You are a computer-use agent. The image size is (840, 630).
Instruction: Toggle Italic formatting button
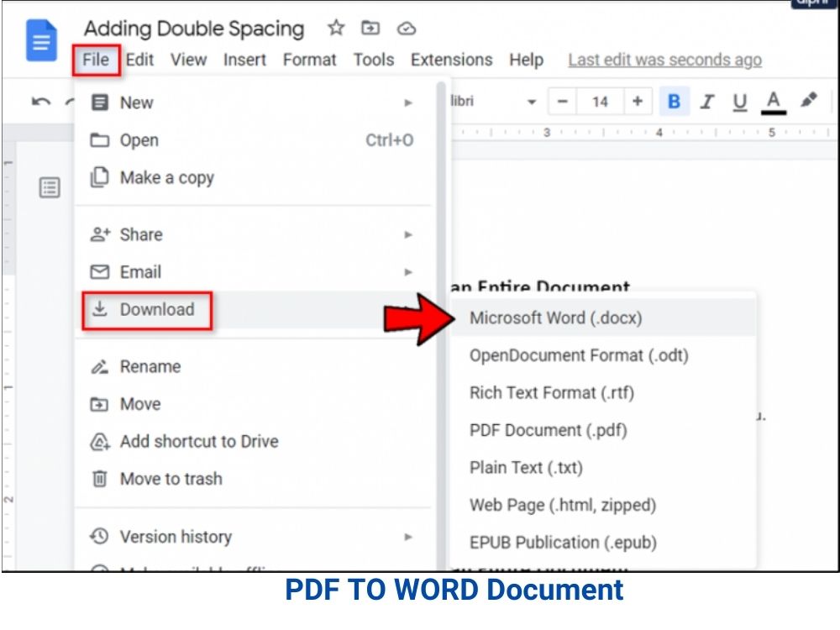[707, 102]
